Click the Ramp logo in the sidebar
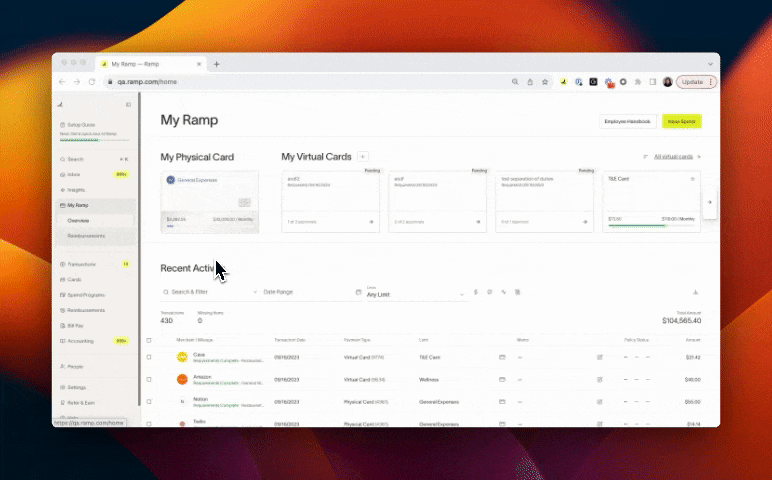The width and height of the screenshot is (772, 480). click(61, 104)
